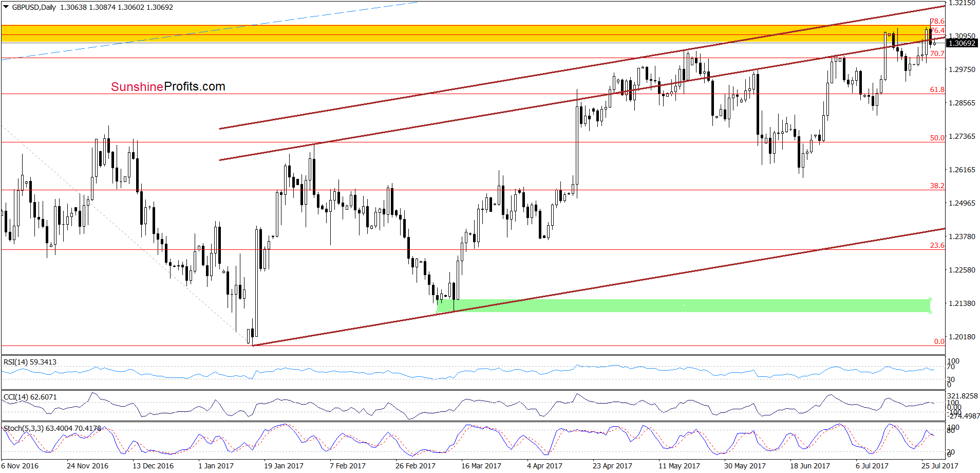This screenshot has height=473, width=980.
Task: Click the 1.29750 price axis value
Action: (x=962, y=69)
